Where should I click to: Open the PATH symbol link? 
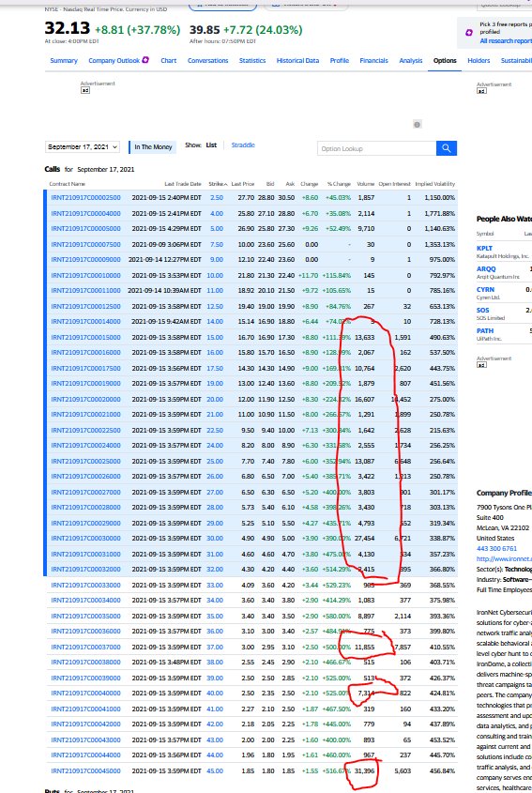coord(484,330)
